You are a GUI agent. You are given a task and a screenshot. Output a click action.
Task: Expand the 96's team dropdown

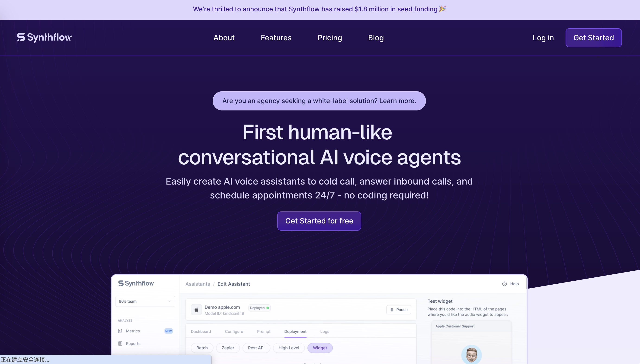point(144,302)
